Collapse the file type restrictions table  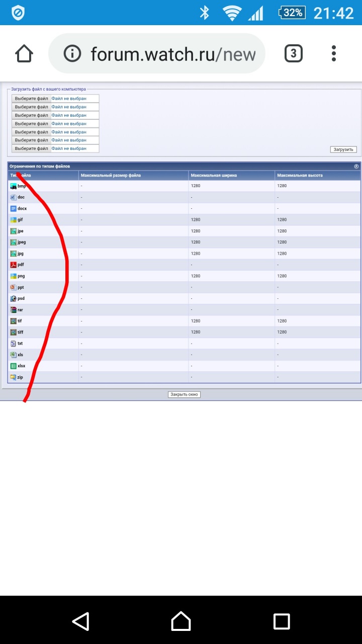coord(356,166)
